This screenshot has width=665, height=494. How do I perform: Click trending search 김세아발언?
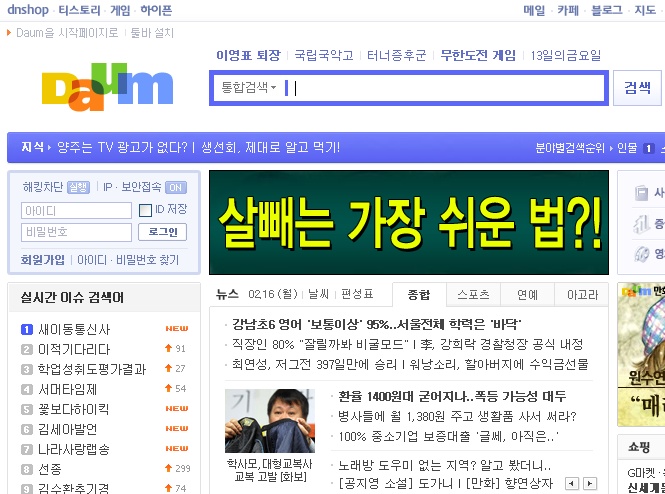point(67,429)
